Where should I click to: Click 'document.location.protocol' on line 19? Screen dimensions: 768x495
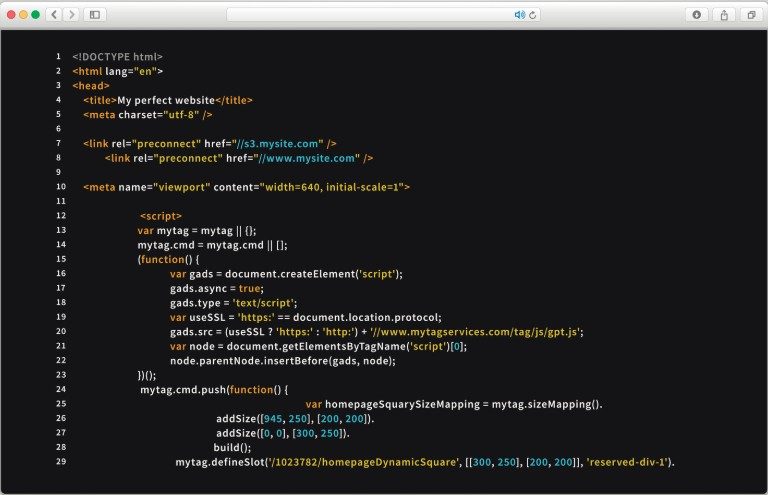365,317
